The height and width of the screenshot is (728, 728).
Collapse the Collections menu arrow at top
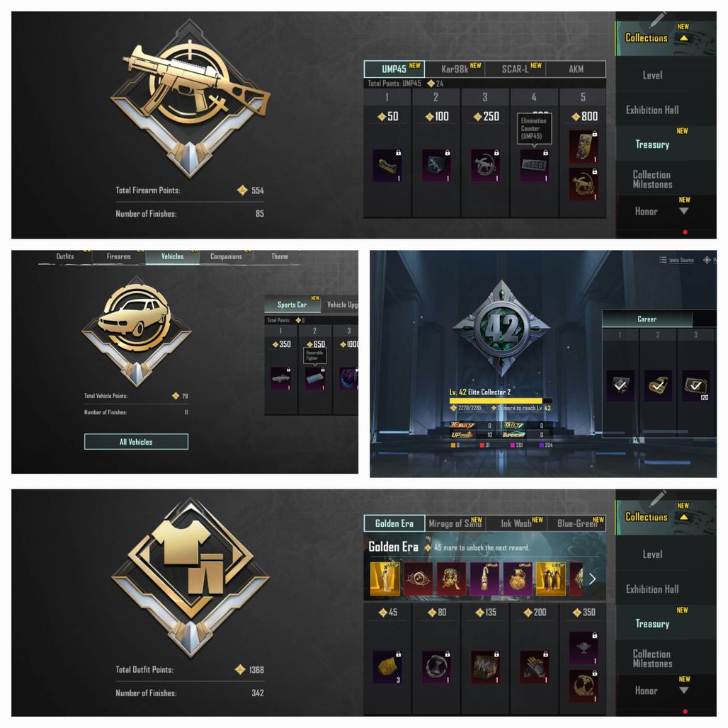(684, 38)
